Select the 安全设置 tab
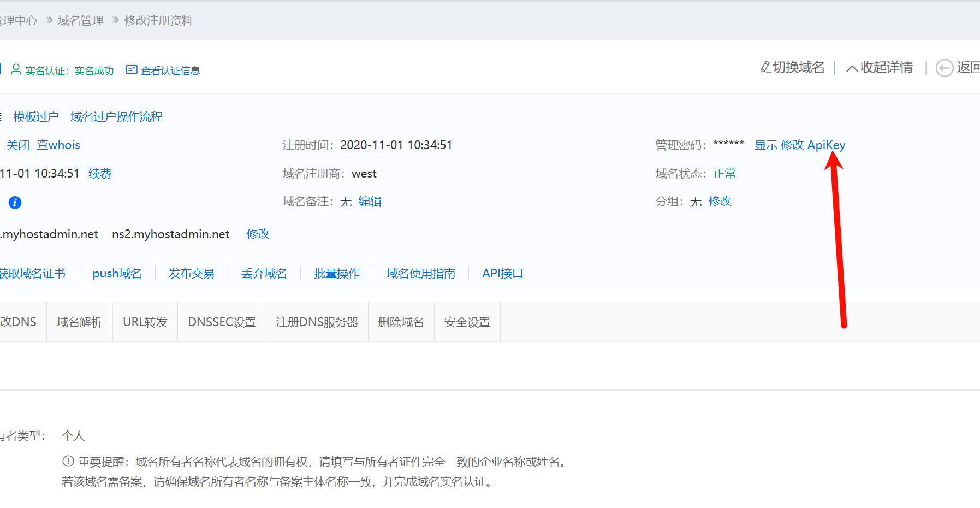Viewport: 980px width, 508px height. click(467, 322)
